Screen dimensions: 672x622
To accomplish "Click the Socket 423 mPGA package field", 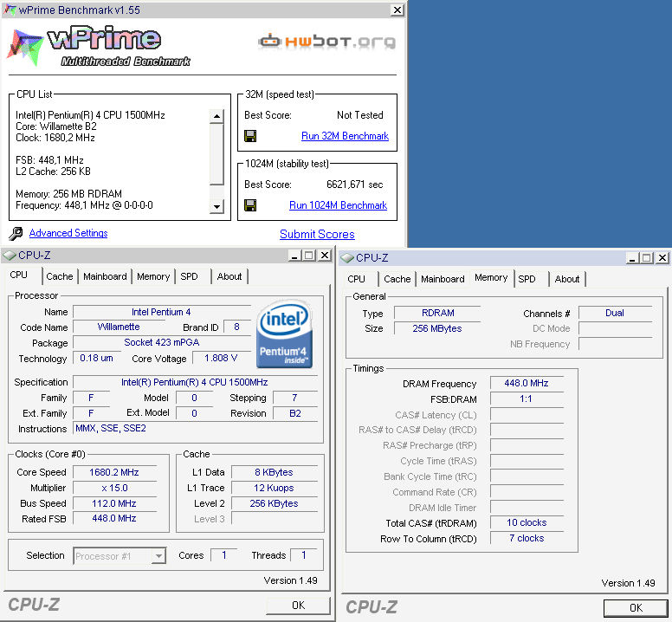I will point(162,342).
